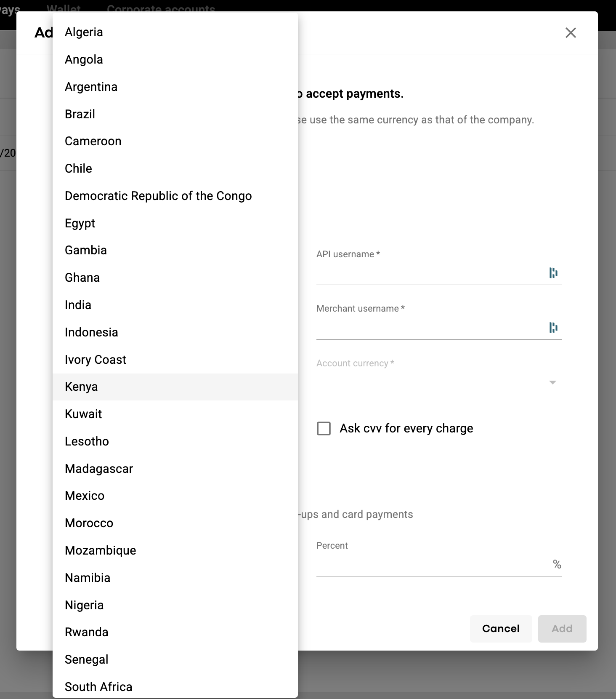The image size is (616, 699).
Task: Pick Democratic Republic of the Congo option
Action: pyautogui.click(x=158, y=196)
